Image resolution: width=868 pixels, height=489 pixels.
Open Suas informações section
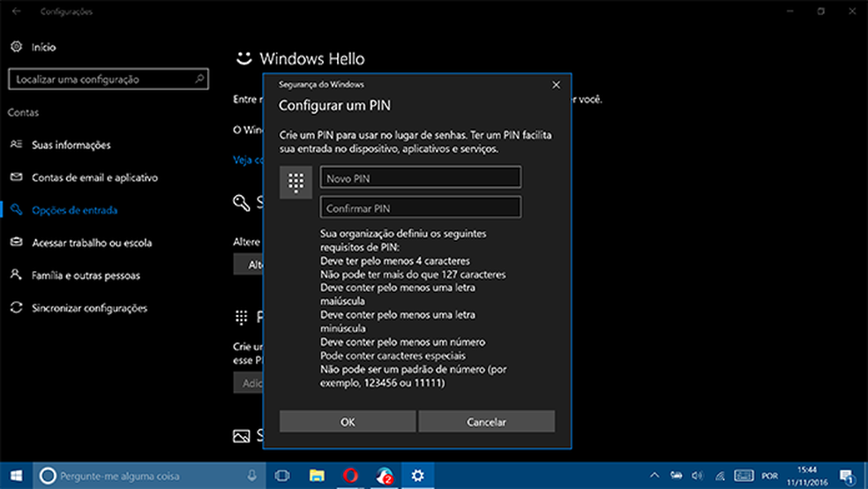click(71, 145)
